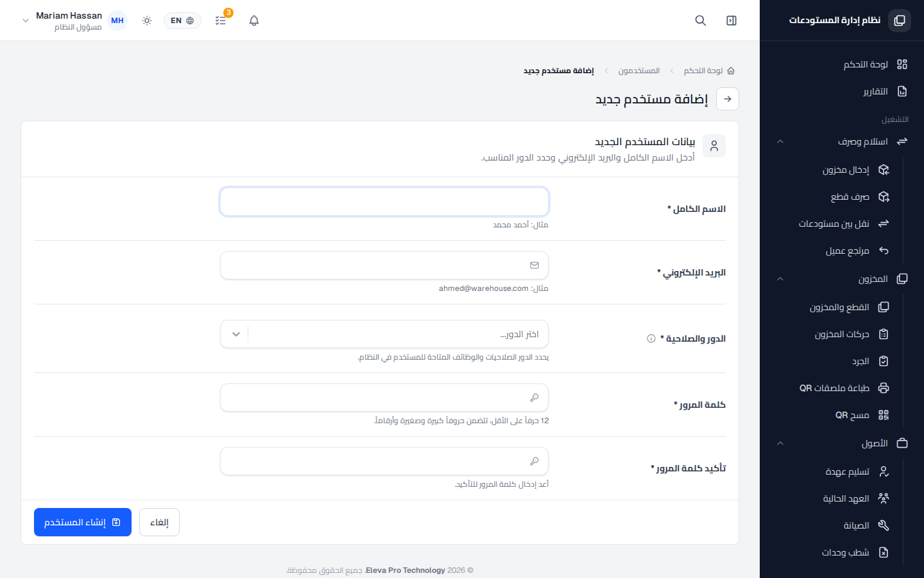Click the warehouse system logo icon
924x578 pixels.
pos(900,21)
